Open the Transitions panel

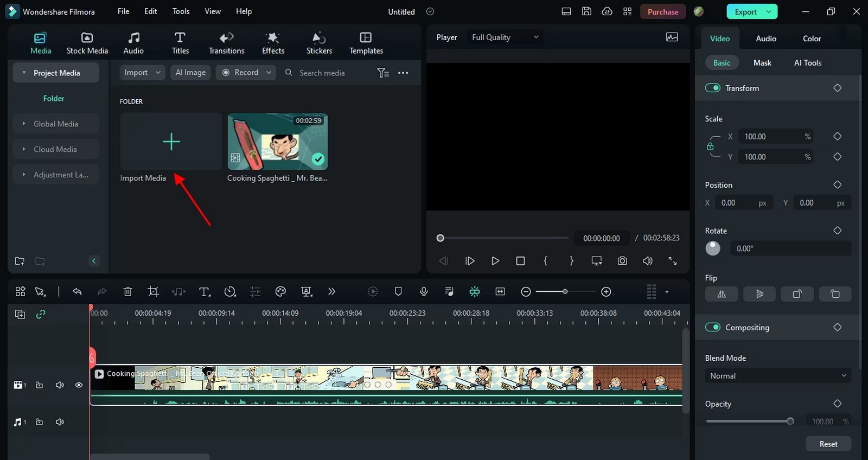226,43
